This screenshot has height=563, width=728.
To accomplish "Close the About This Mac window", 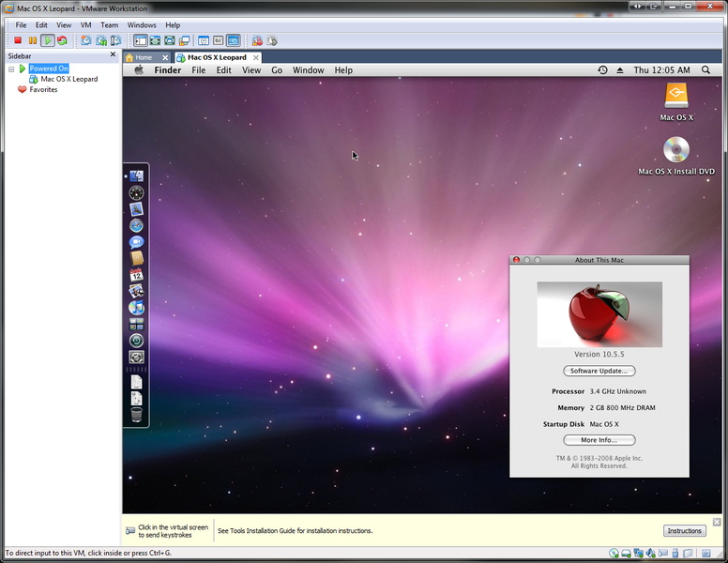I will [516, 260].
